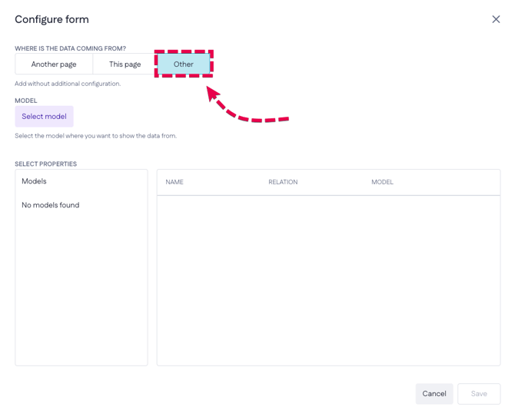Viewport: 515px width, 420px height.
Task: Click the SELECT PROPERTIES label
Action: (45, 164)
